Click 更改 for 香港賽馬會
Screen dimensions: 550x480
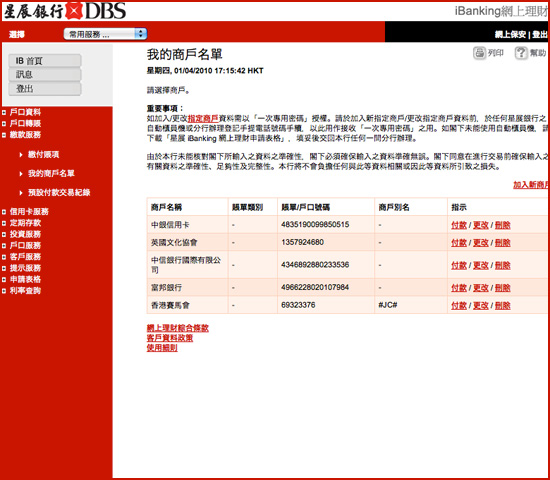[481, 305]
